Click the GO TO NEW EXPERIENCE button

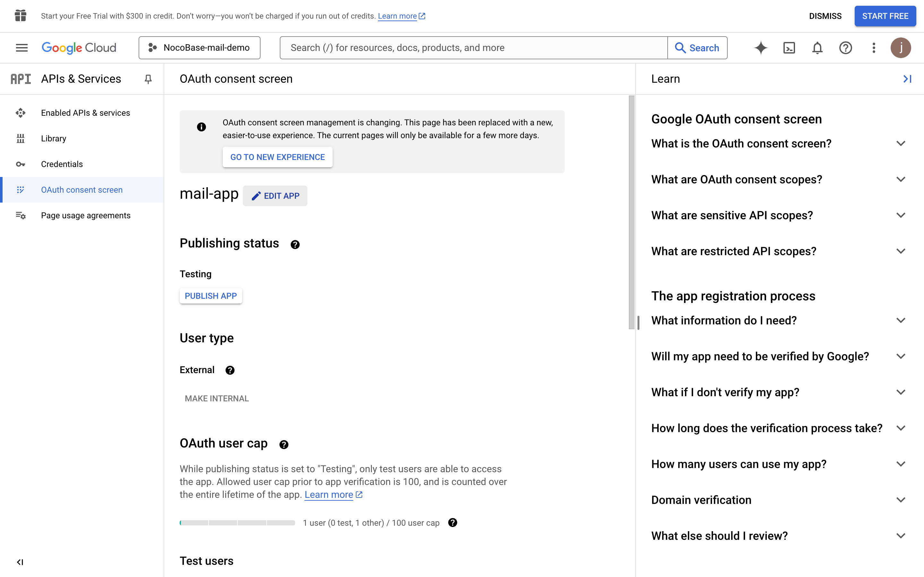click(278, 157)
